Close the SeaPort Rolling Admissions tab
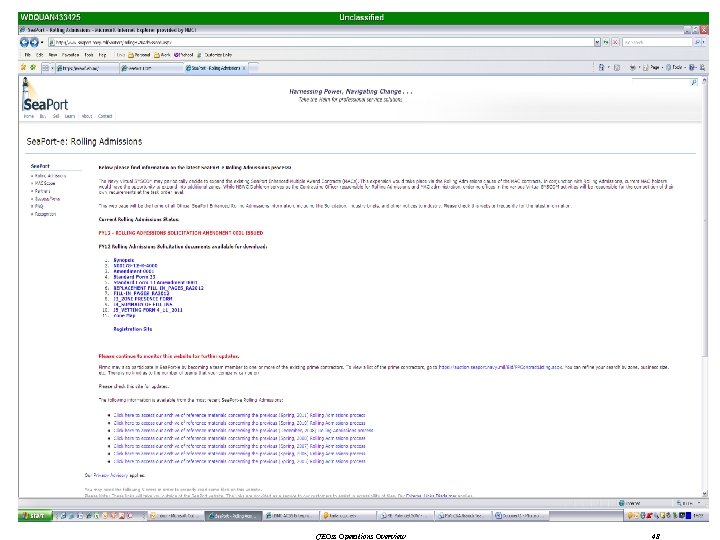The width and height of the screenshot is (720, 540). (244, 68)
